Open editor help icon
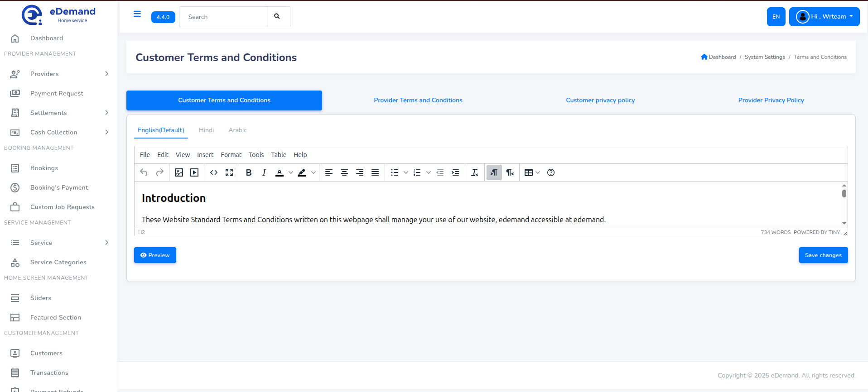This screenshot has height=392, width=868. [551, 172]
